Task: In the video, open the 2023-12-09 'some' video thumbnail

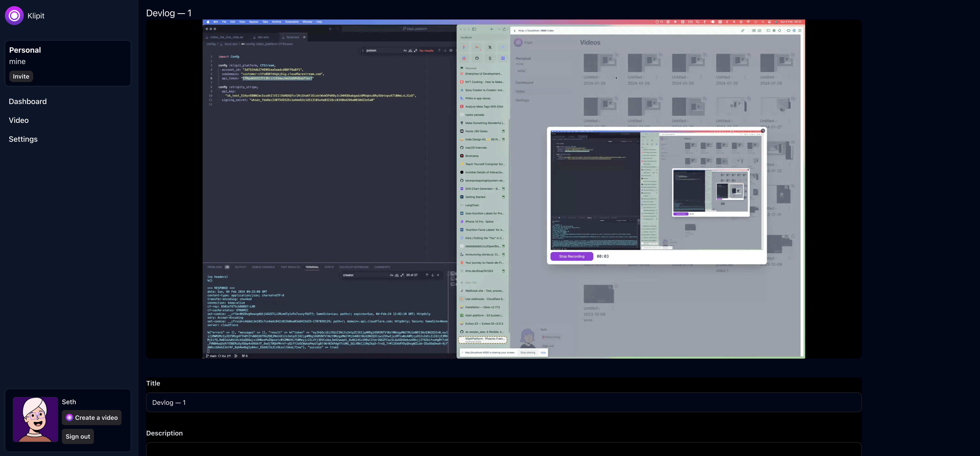Action: (x=599, y=294)
